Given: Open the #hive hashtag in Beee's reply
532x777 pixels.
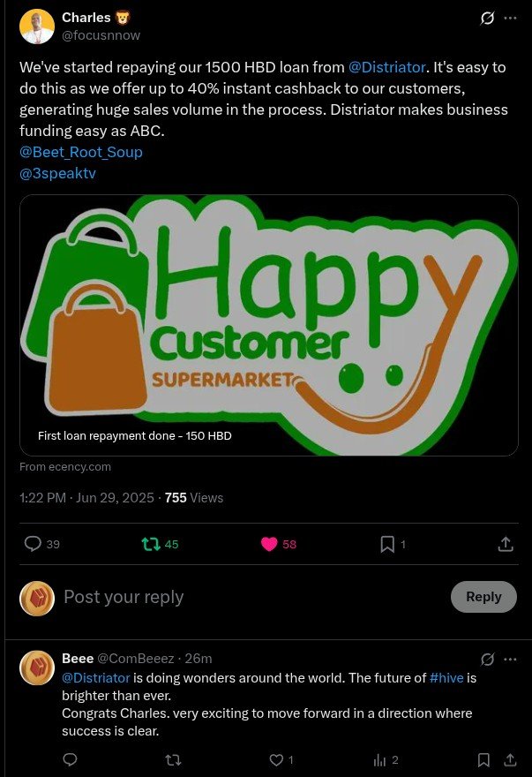Looking at the screenshot, I should pyautogui.click(x=446, y=678).
